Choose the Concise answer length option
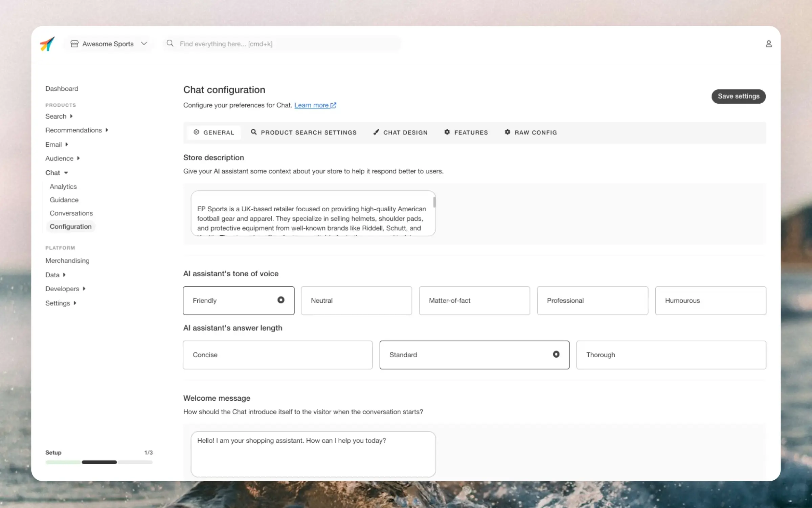 point(277,355)
